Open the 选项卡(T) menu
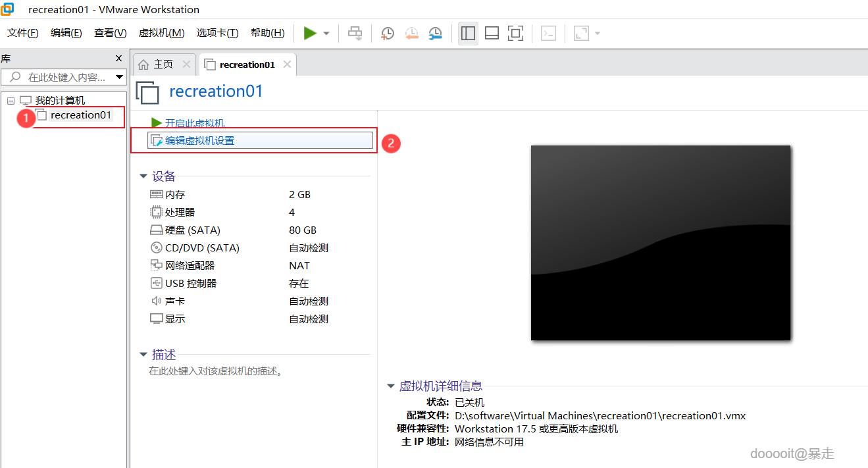 pyautogui.click(x=217, y=33)
